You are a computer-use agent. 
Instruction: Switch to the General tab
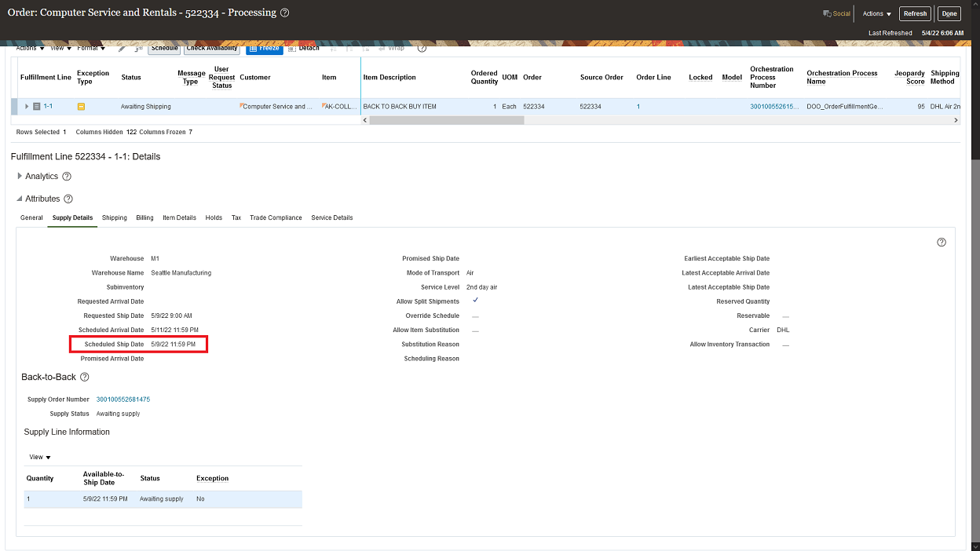pyautogui.click(x=31, y=217)
